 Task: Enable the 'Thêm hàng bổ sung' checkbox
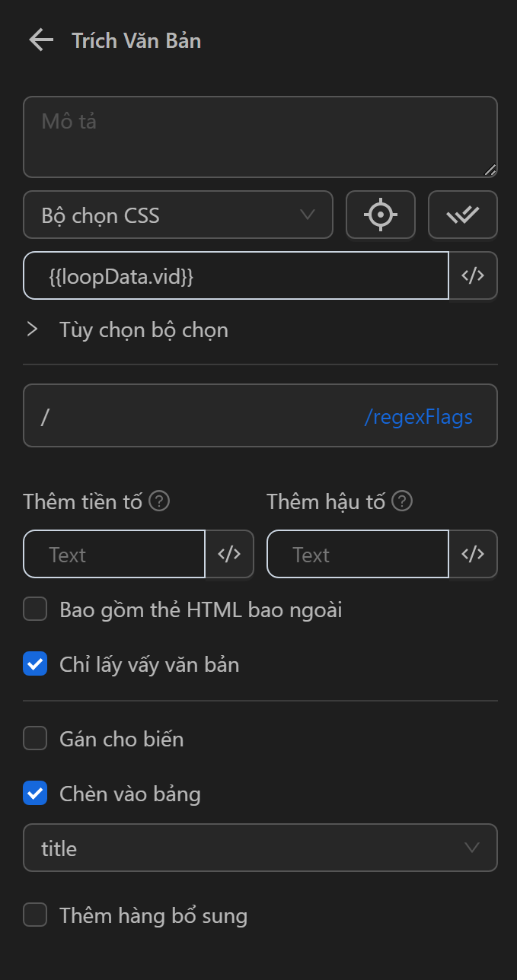coord(34,915)
